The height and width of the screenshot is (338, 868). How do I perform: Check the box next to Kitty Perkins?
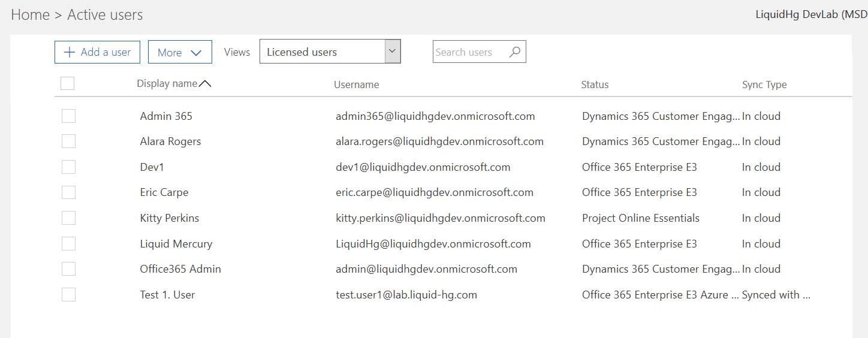[69, 218]
